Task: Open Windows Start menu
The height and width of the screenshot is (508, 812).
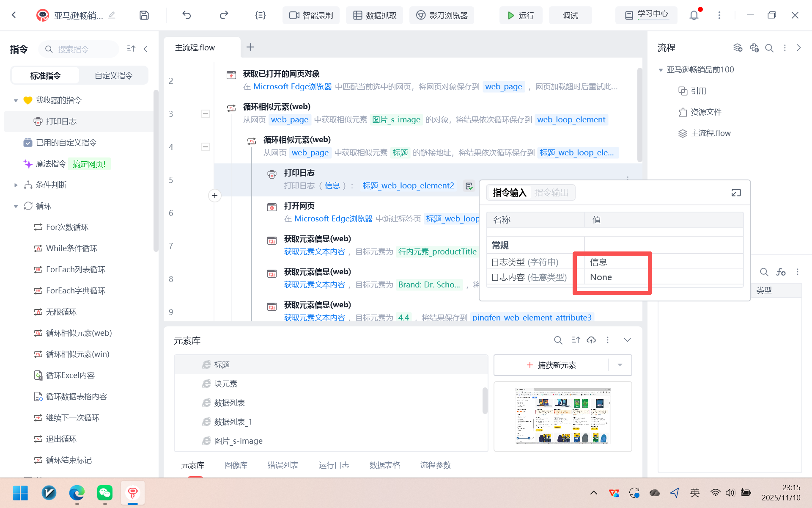Action: [20, 493]
